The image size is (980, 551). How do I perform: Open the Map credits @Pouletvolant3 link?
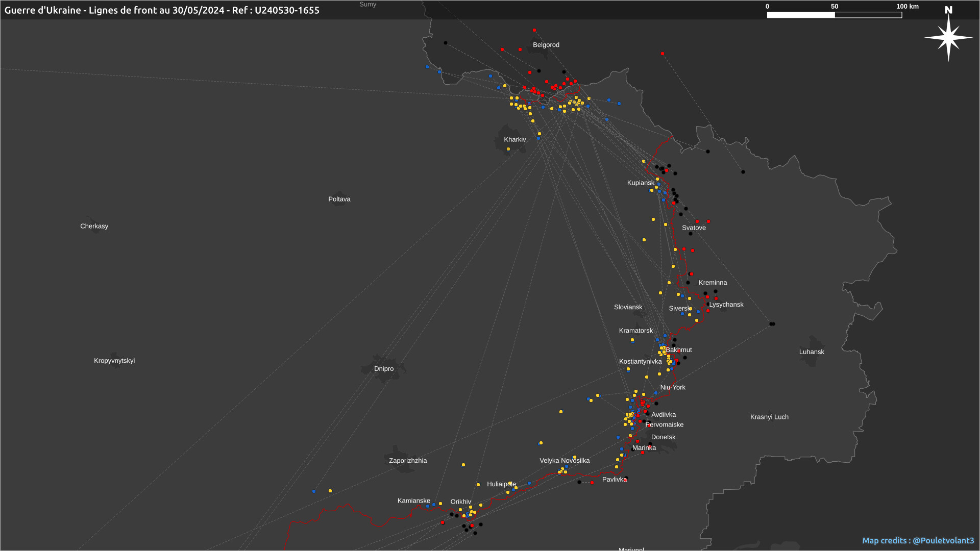click(918, 540)
